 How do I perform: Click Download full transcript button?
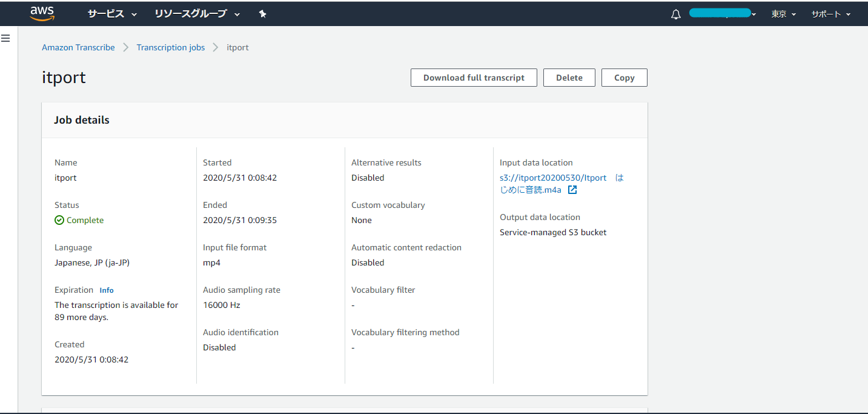click(474, 78)
